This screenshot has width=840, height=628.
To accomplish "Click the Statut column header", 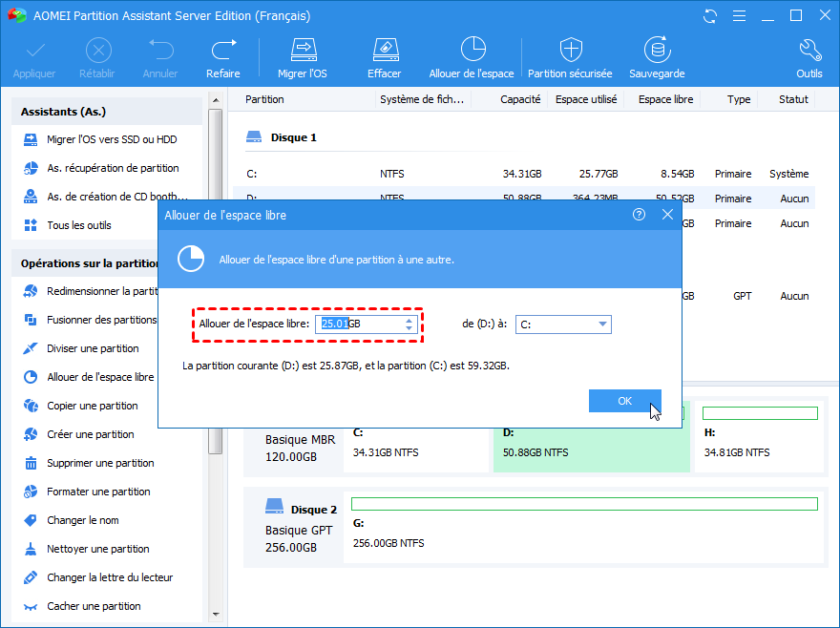I will (x=793, y=99).
